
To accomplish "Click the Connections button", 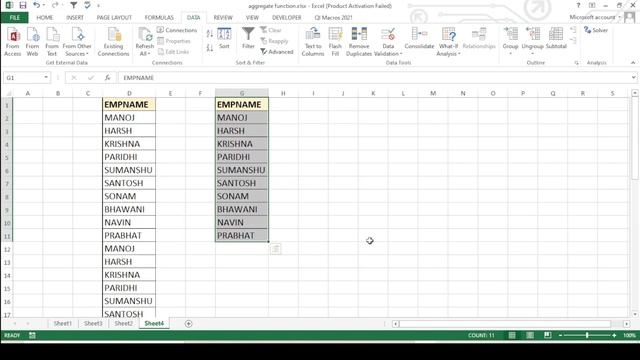I will (x=177, y=30).
